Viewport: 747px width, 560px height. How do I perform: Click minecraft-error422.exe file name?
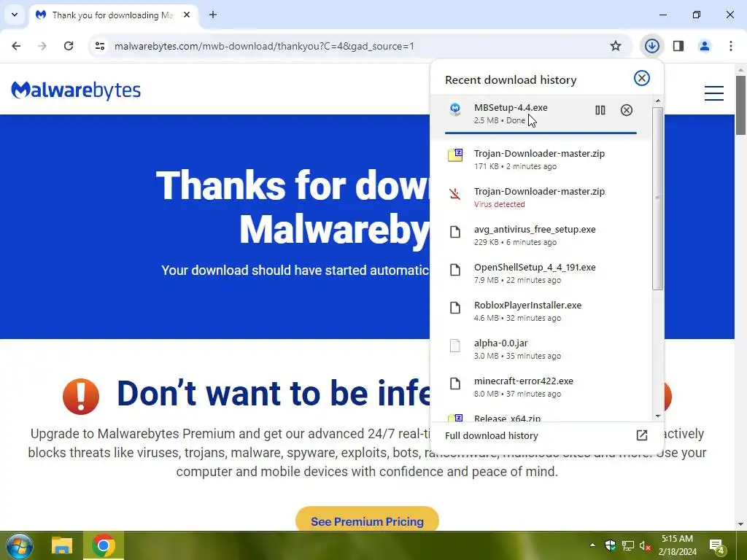point(524,381)
